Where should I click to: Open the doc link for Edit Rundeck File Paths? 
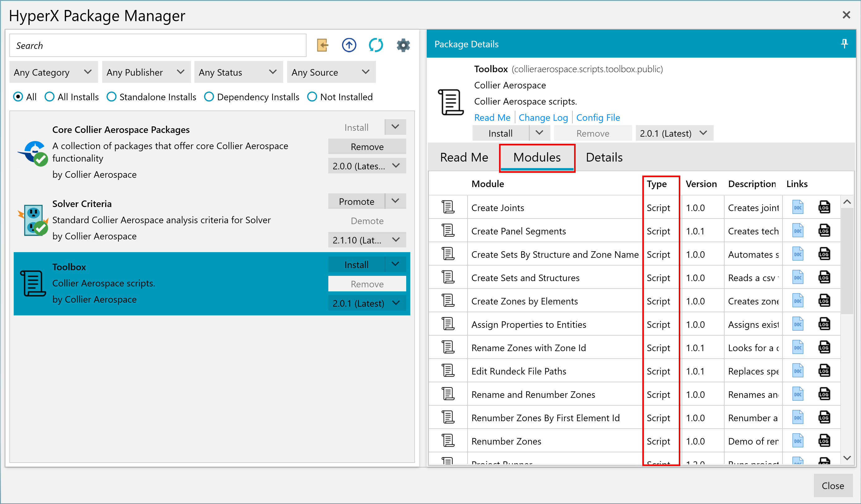(x=798, y=371)
